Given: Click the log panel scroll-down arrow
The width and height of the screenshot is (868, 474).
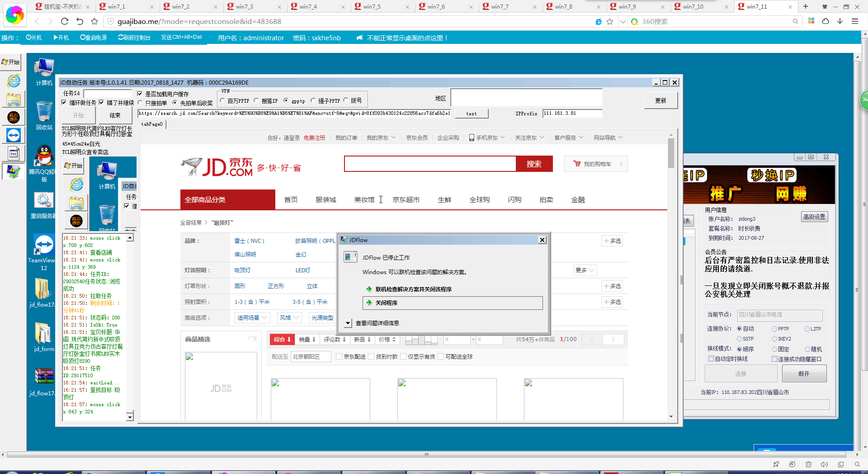Looking at the screenshot, I should click(130, 417).
